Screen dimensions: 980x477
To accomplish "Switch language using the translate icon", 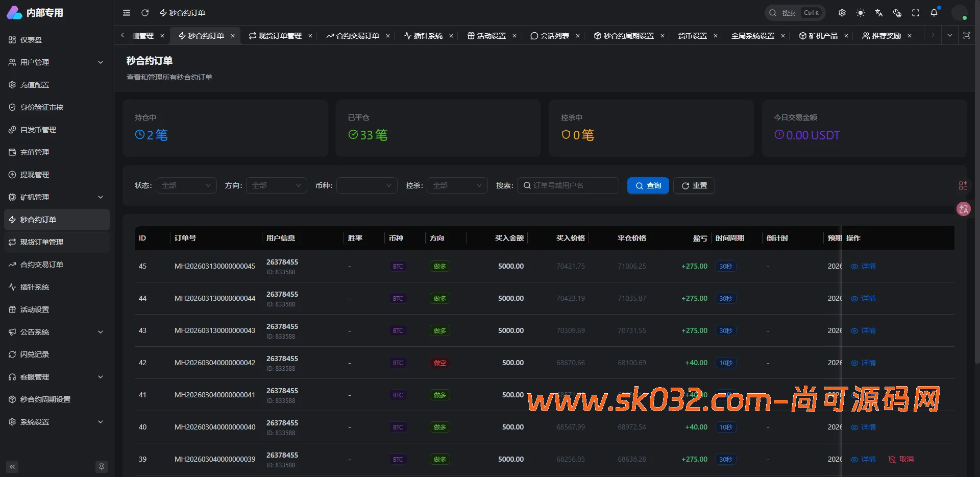I will pos(879,12).
